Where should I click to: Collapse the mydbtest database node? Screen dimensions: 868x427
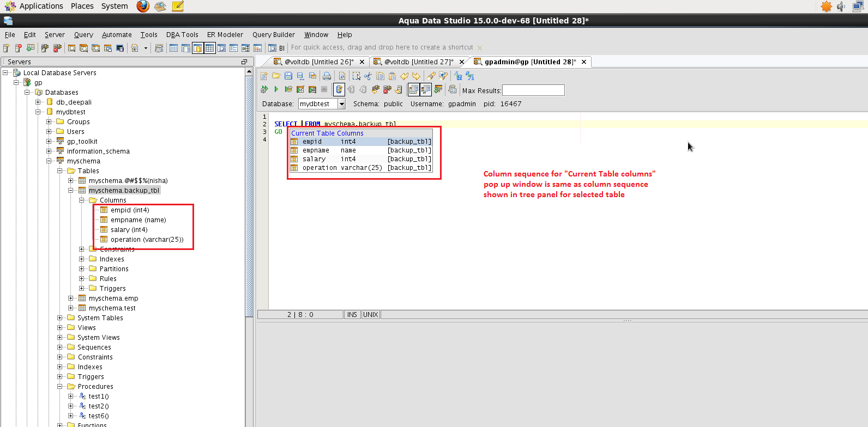coord(38,112)
